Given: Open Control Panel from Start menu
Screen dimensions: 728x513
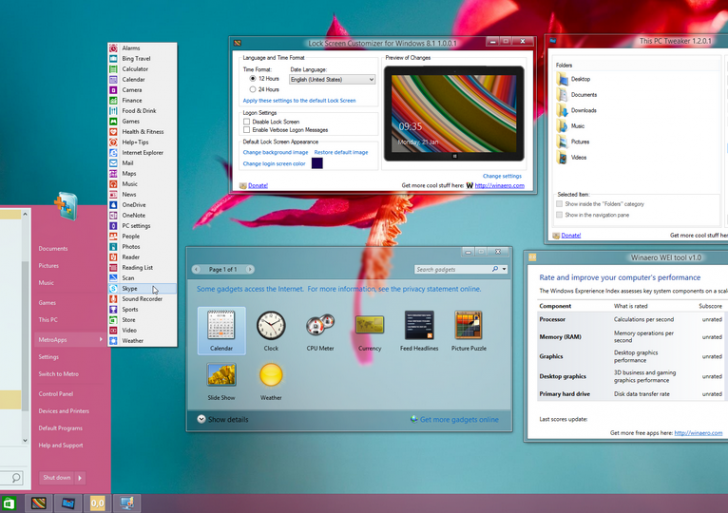Looking at the screenshot, I should click(56, 394).
